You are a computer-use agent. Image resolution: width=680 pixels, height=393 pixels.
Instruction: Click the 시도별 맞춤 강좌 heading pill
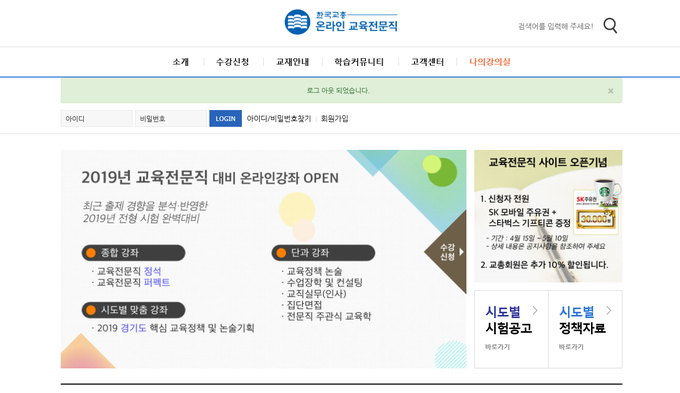click(134, 310)
